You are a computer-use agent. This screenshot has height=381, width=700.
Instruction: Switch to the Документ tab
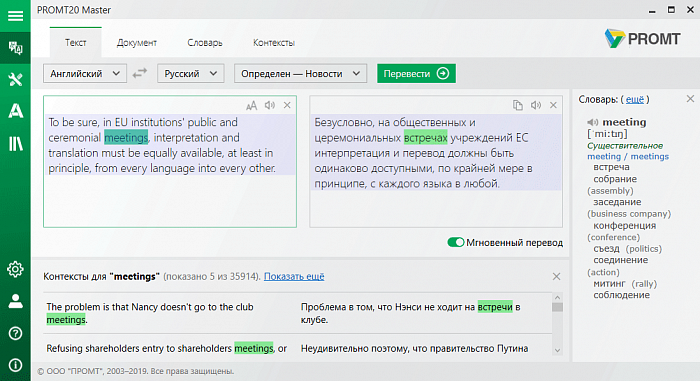pyautogui.click(x=137, y=43)
